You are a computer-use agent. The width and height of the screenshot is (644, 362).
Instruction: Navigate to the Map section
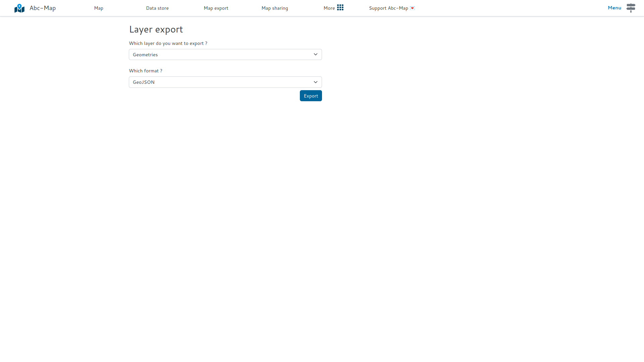pos(98,8)
